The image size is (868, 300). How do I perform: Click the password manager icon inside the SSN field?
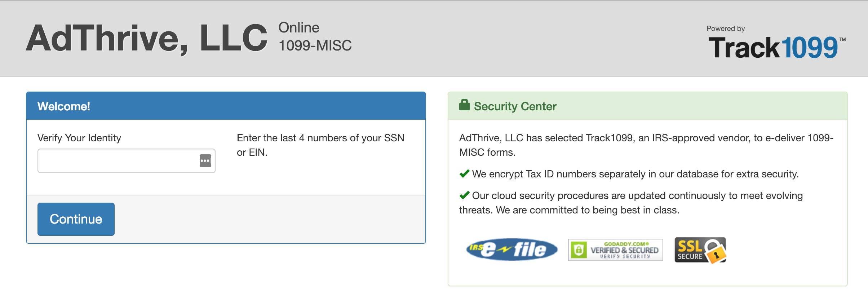205,160
